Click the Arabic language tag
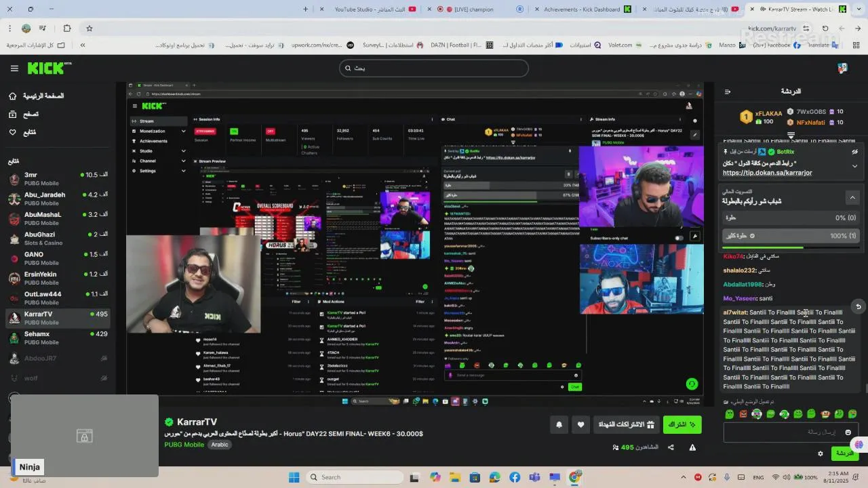Image resolution: width=868 pixels, height=488 pixels. click(x=220, y=445)
